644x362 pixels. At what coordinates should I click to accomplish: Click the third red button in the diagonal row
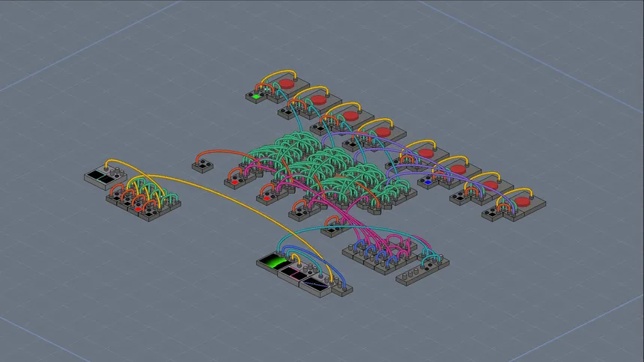point(350,116)
